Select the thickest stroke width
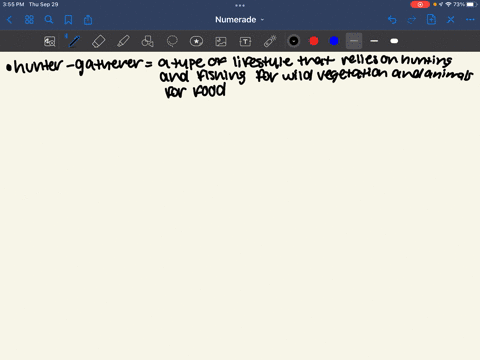 394,41
